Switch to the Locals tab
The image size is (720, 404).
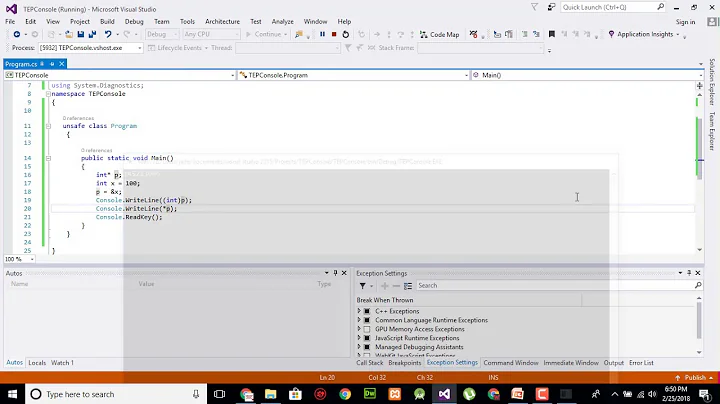(37, 363)
